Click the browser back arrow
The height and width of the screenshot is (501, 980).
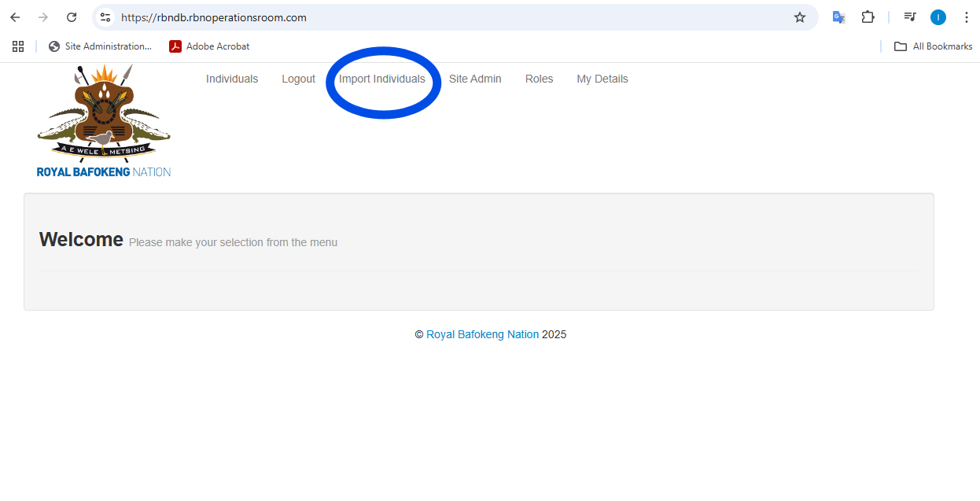(x=15, y=17)
